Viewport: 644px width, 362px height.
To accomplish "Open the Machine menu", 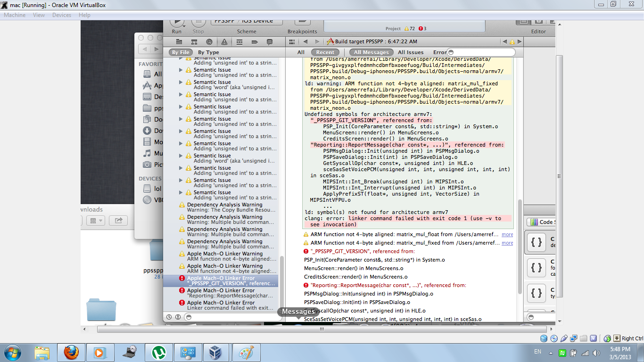I will tap(15, 15).
